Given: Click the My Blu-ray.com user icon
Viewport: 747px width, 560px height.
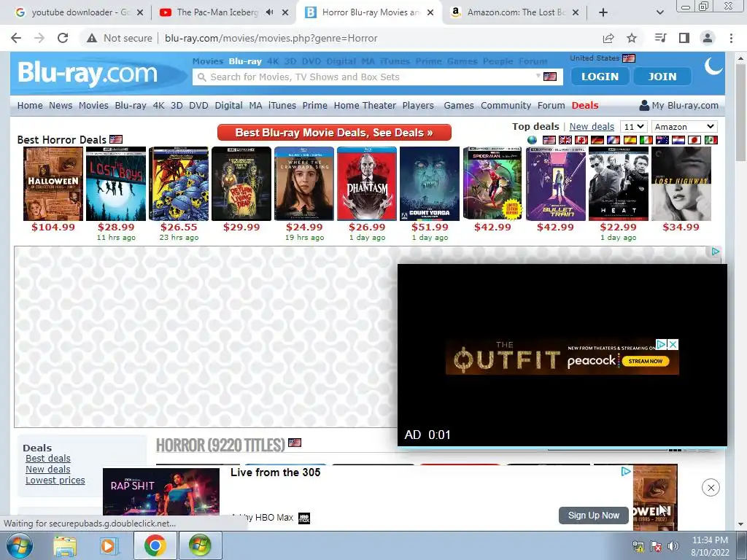Looking at the screenshot, I should coord(644,105).
